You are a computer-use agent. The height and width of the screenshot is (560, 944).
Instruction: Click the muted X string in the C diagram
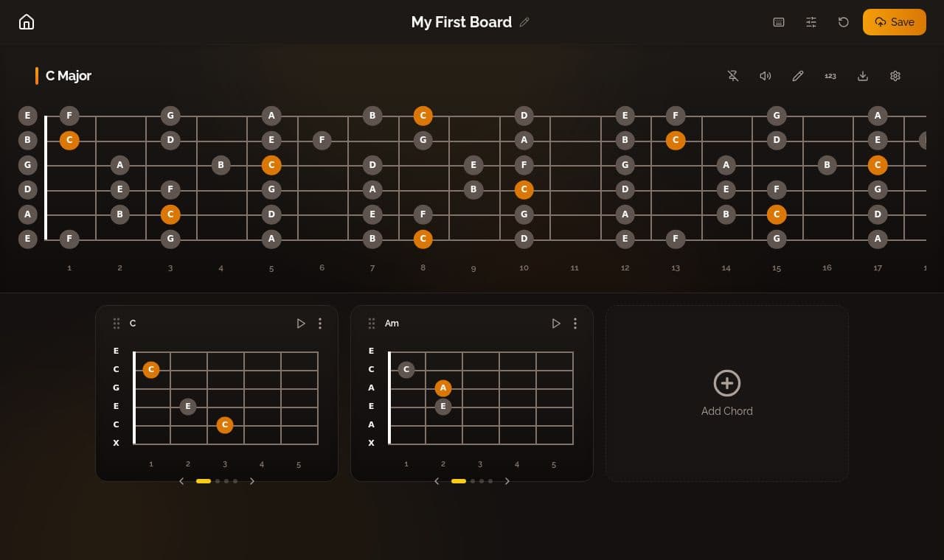(x=117, y=443)
